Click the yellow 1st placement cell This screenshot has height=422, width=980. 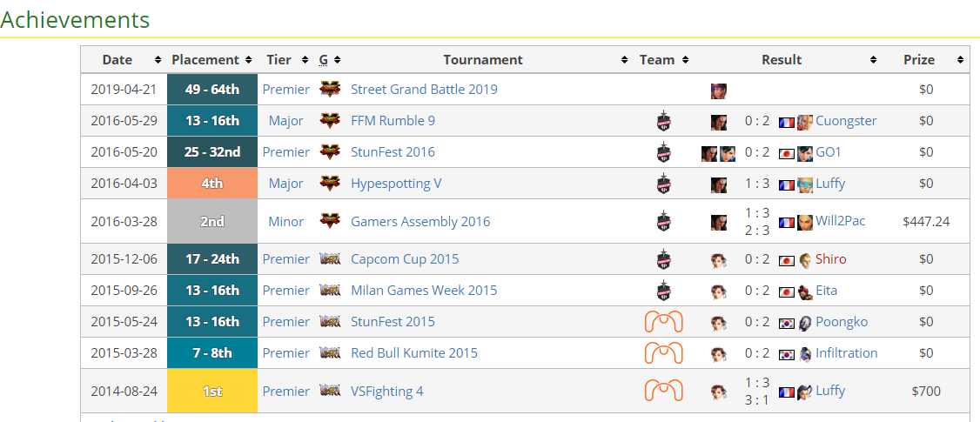[212, 392]
